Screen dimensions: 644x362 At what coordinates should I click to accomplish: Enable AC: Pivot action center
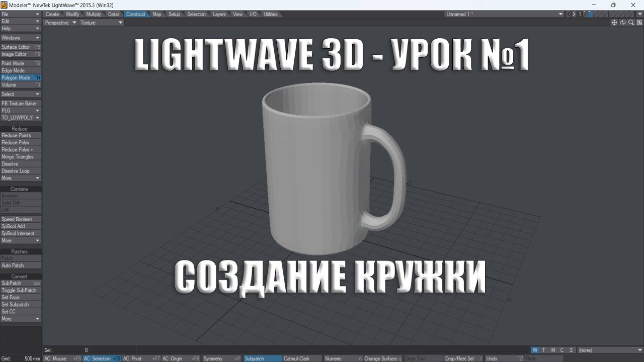141,358
